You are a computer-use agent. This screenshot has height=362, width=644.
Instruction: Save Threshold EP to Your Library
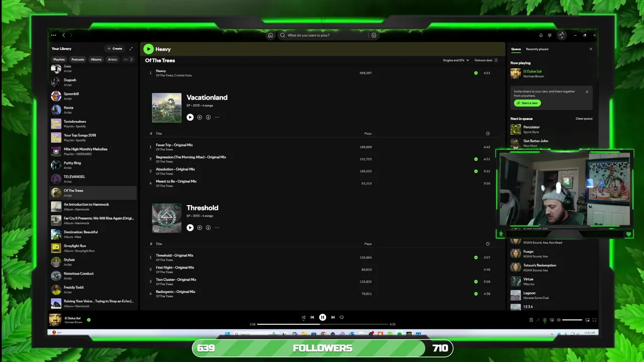coord(199,228)
